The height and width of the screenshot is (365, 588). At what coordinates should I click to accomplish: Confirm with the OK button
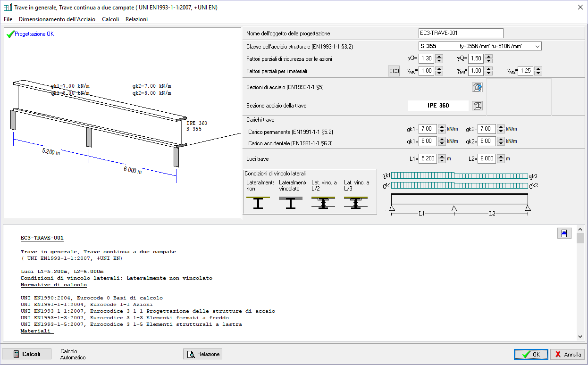coord(531,355)
